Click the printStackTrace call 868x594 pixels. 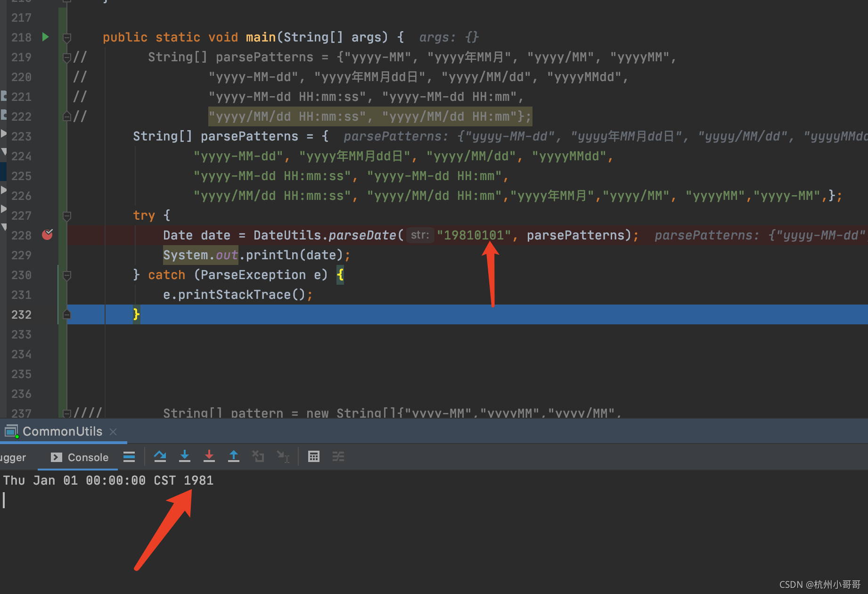click(x=234, y=295)
